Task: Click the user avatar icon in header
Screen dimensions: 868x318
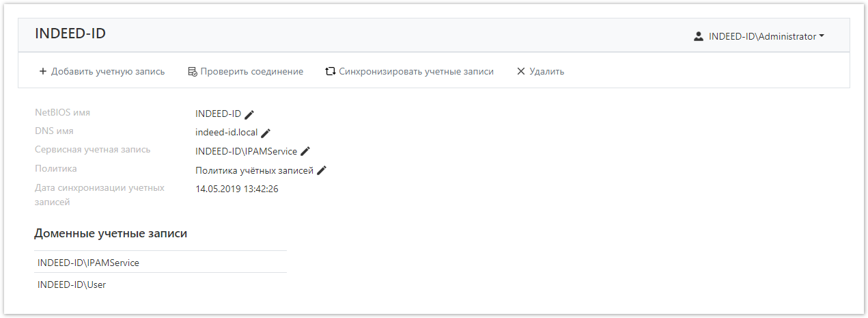Action: click(x=699, y=37)
